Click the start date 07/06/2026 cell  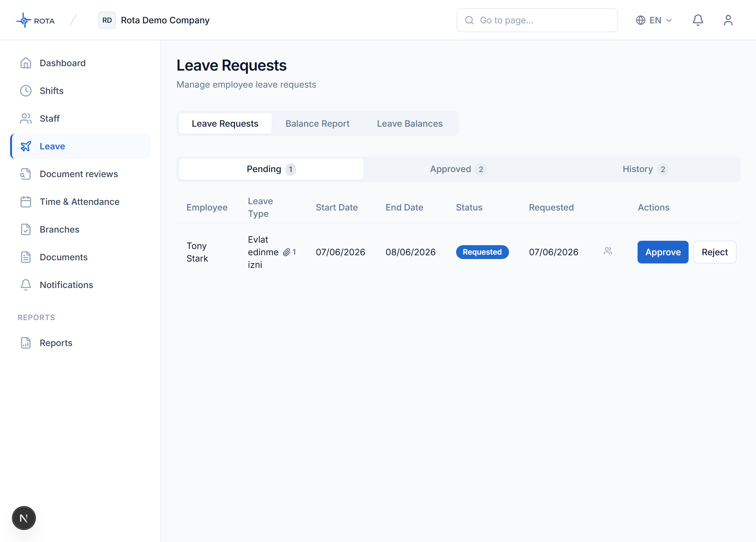tap(340, 252)
